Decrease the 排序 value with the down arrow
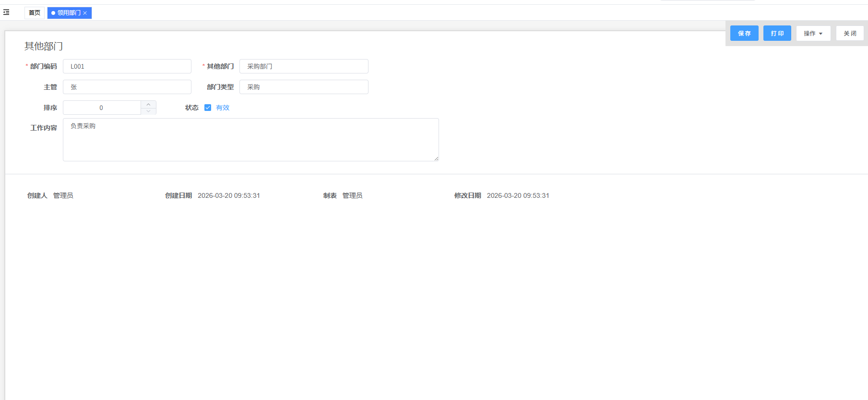 [x=149, y=111]
